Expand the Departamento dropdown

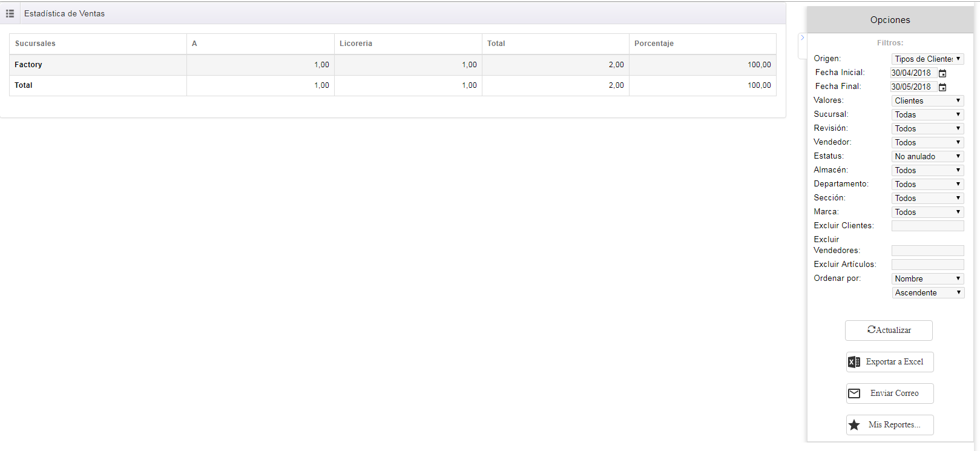click(x=927, y=184)
